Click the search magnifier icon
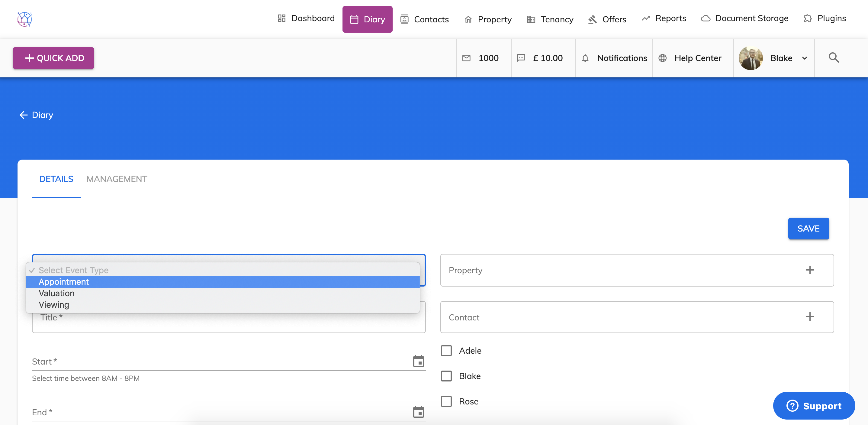This screenshot has width=868, height=425. coord(833,58)
